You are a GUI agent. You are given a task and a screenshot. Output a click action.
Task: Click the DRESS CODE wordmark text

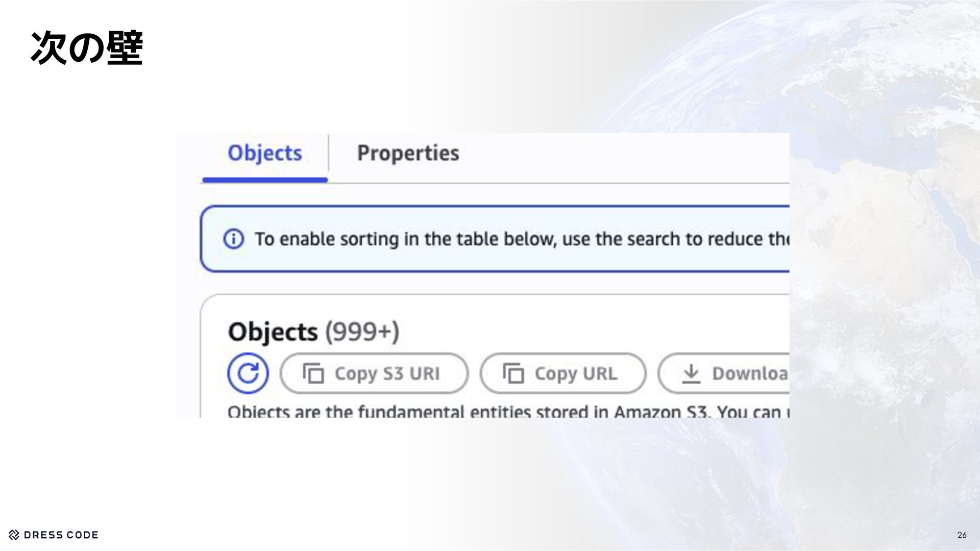[61, 535]
